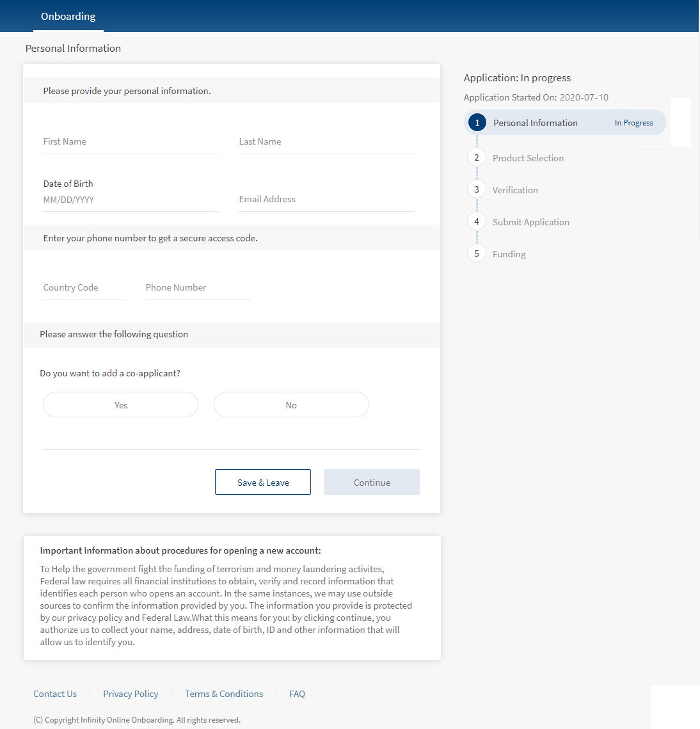Open the Date of Birth field

tap(131, 200)
